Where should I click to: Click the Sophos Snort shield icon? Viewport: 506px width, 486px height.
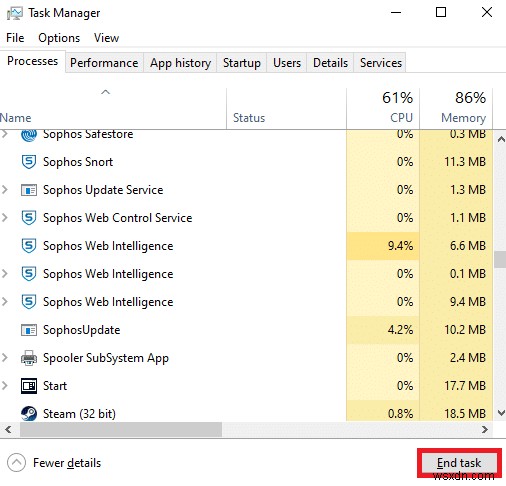[29, 162]
